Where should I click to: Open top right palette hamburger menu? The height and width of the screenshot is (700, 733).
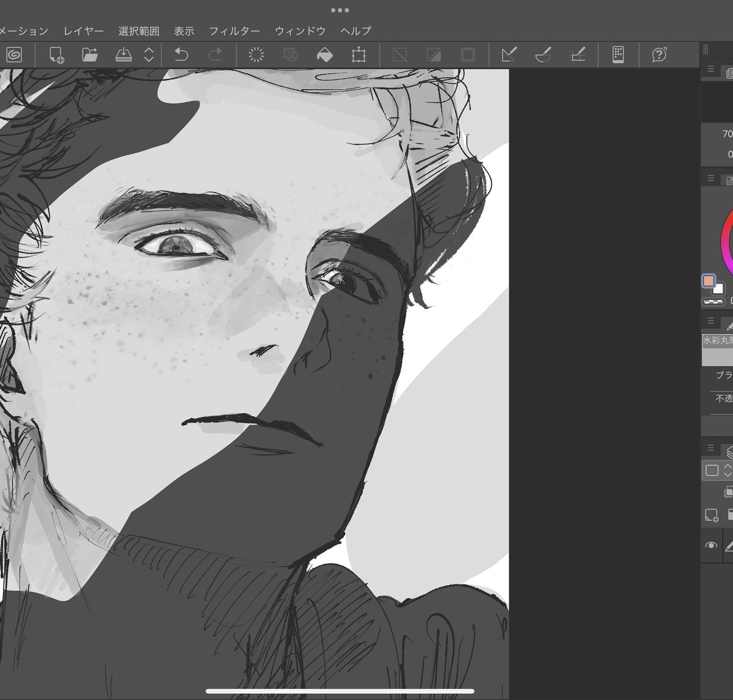point(710,69)
